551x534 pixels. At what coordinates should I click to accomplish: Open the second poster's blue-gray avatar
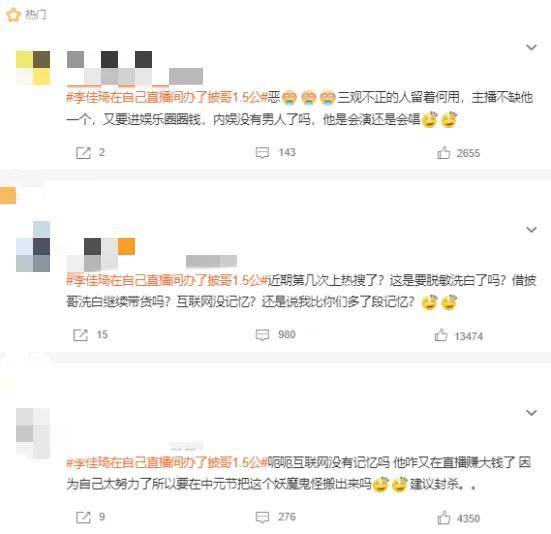(x=33, y=247)
